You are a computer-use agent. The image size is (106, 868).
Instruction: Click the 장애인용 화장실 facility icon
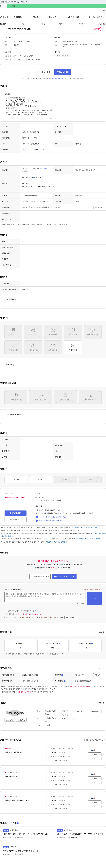click(x=65, y=397)
